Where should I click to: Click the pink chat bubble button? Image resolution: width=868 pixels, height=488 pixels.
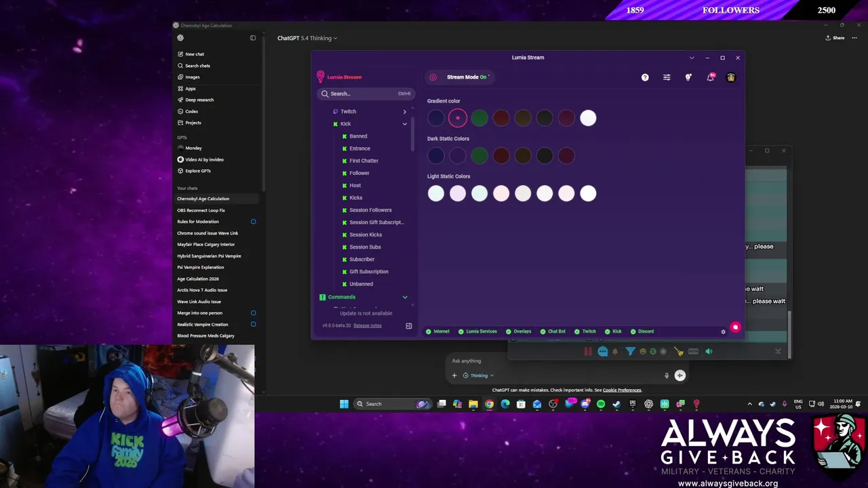coord(735,327)
